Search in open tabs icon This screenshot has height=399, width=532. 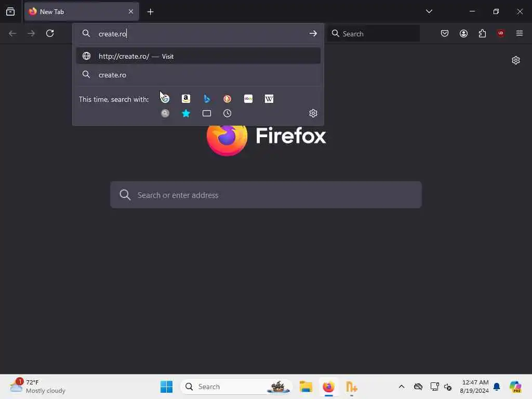[x=207, y=113]
